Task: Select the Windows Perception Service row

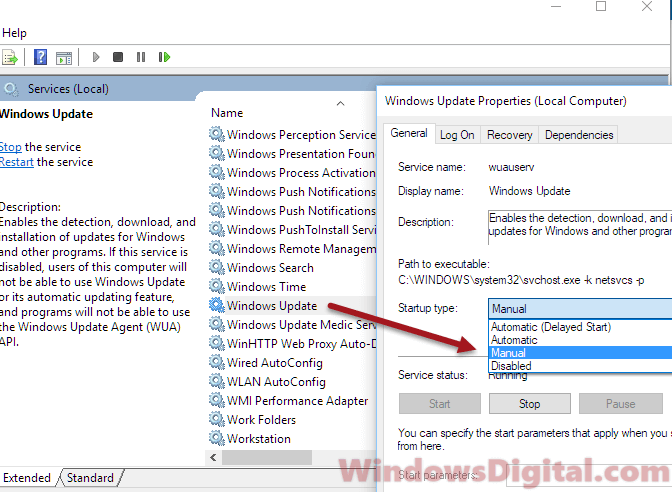Action: coord(292,134)
